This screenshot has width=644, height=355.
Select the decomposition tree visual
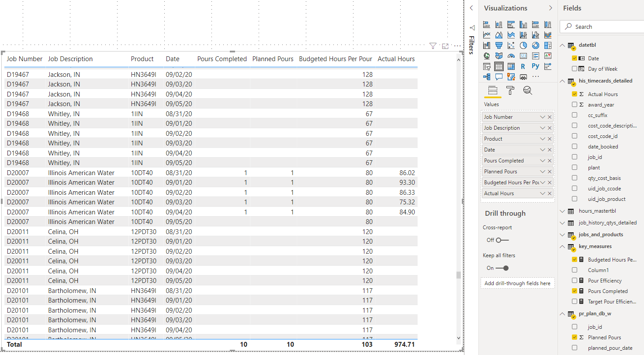[487, 77]
